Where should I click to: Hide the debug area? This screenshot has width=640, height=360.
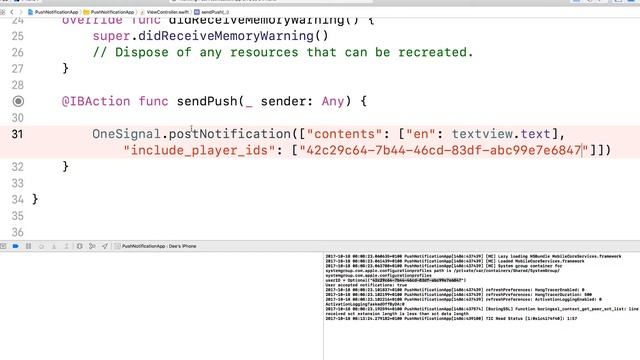(3, 246)
